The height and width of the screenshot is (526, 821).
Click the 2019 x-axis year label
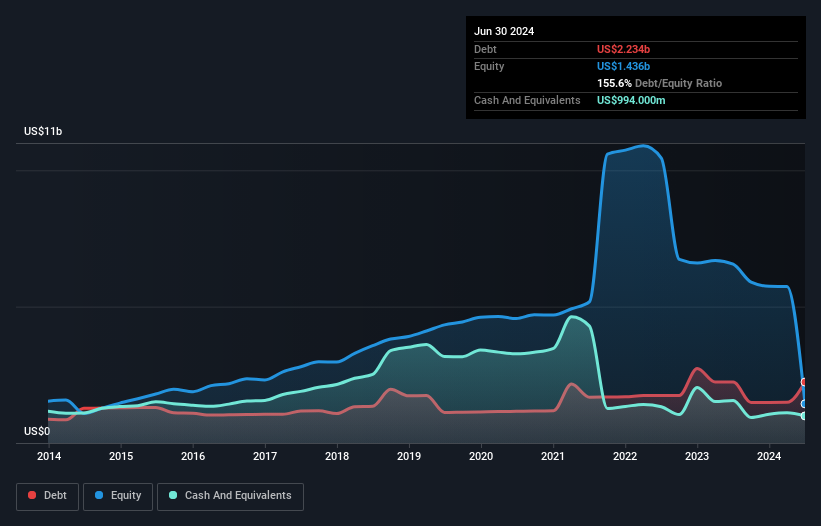[409, 457]
